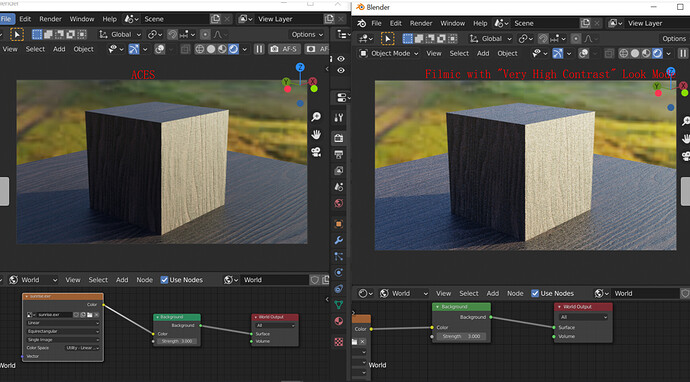Toggle viewport overlays in left window
This screenshot has width=690, height=382.
click(159, 49)
